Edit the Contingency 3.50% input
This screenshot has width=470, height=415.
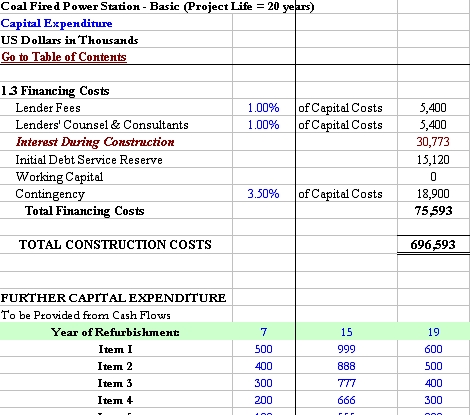click(x=263, y=194)
